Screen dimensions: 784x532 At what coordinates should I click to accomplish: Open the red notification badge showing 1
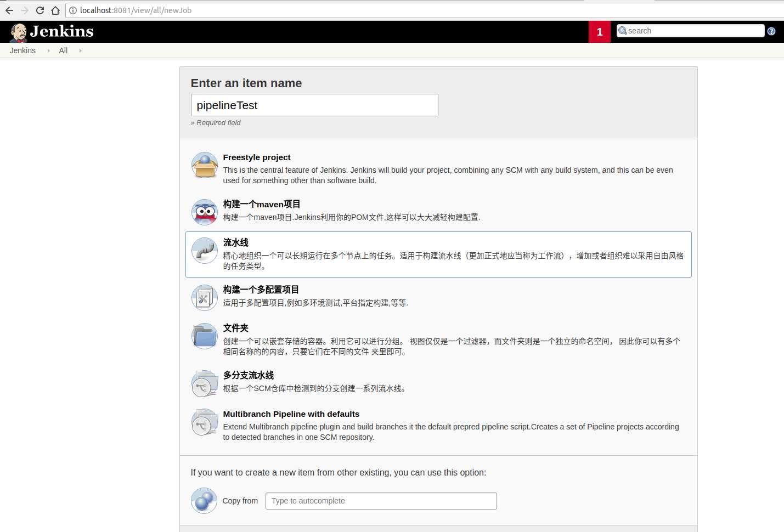pyautogui.click(x=600, y=32)
